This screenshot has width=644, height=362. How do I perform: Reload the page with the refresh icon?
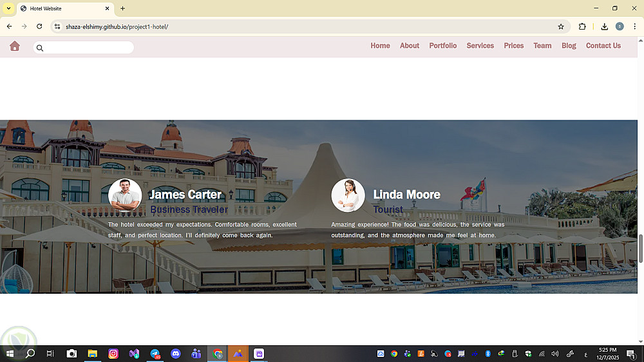[x=39, y=26]
